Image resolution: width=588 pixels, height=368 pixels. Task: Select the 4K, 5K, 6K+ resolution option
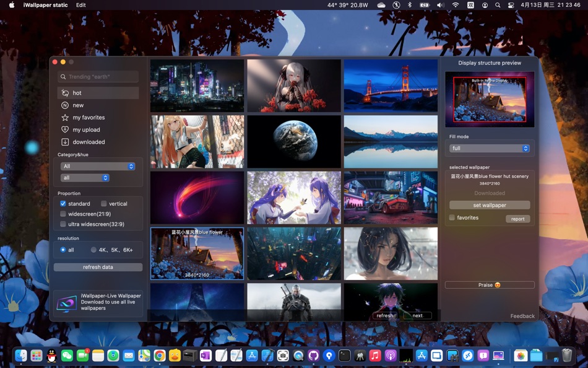(94, 250)
